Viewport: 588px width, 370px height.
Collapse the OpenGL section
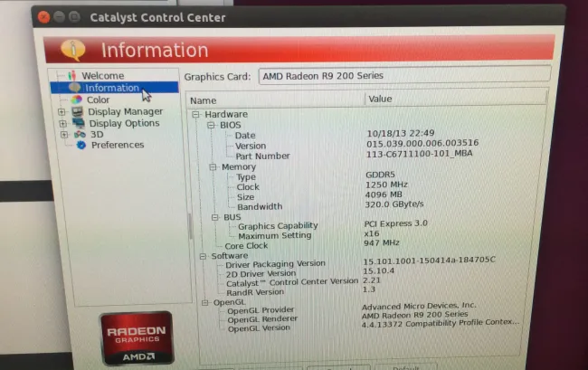coord(204,302)
